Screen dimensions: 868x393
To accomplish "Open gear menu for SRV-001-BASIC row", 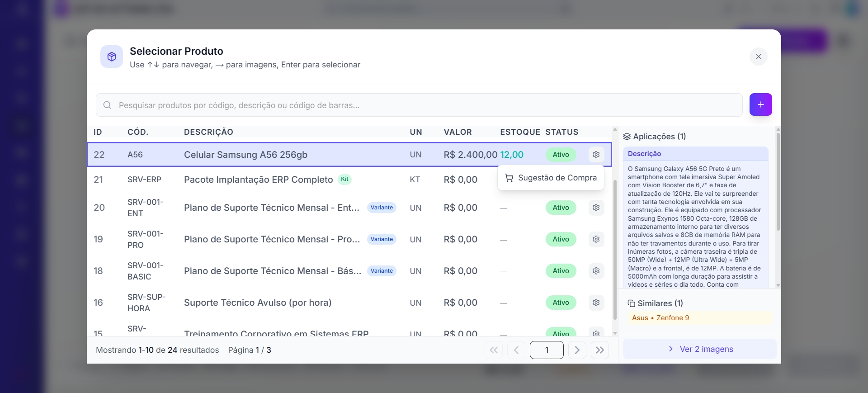I will tap(596, 271).
